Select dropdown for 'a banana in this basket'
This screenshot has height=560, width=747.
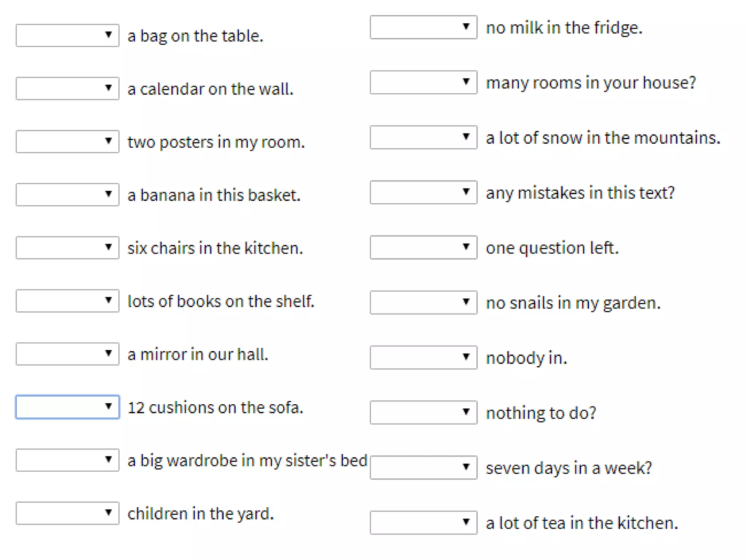click(67, 195)
